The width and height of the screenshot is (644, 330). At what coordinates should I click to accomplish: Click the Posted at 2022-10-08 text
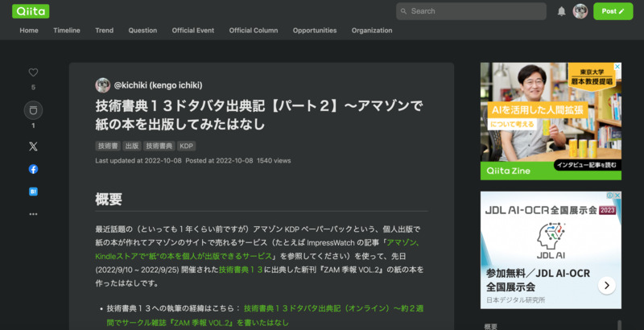point(219,161)
